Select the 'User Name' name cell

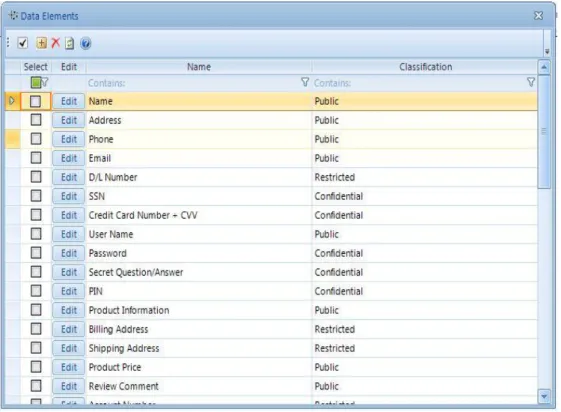[199, 234]
